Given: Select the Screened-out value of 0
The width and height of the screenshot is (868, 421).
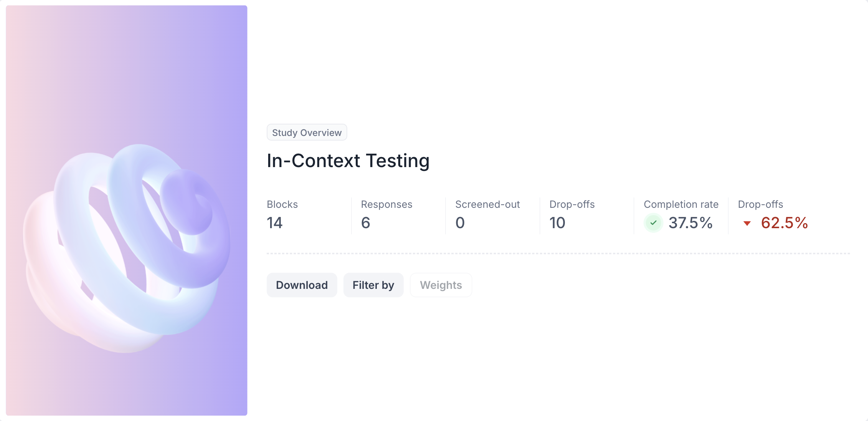Looking at the screenshot, I should [x=460, y=223].
